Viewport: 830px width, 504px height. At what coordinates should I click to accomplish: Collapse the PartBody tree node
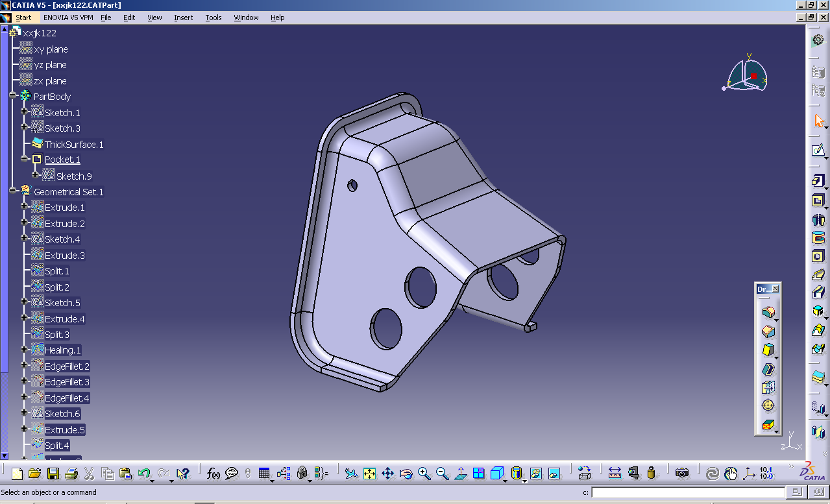[13, 96]
